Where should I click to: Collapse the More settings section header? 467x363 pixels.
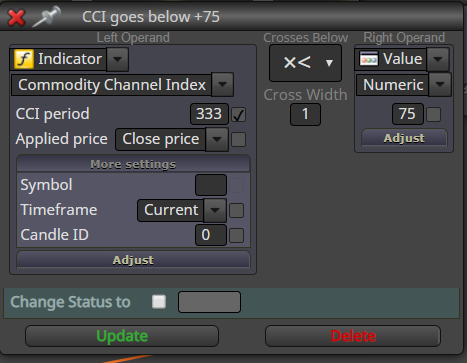point(133,164)
